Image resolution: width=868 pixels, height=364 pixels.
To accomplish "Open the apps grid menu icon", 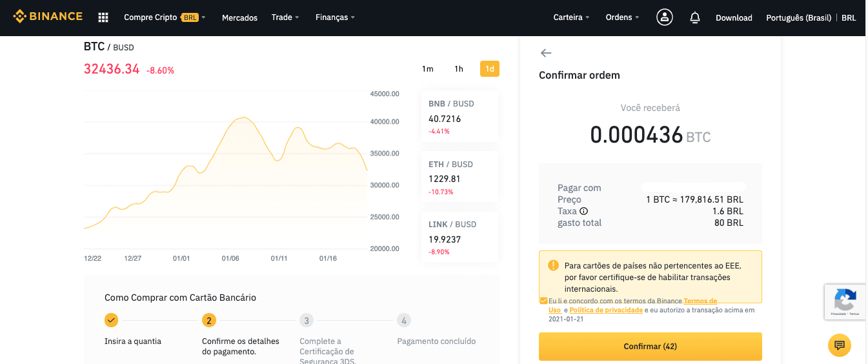I will point(103,17).
